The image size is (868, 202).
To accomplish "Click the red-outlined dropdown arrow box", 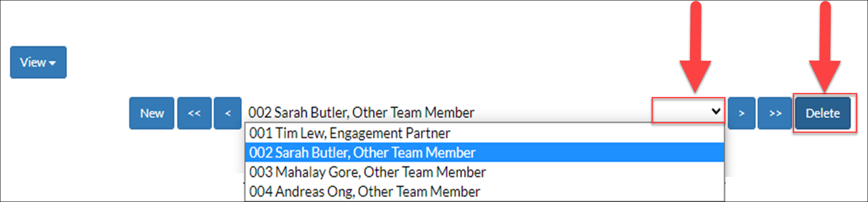I will pyautogui.click(x=688, y=110).
